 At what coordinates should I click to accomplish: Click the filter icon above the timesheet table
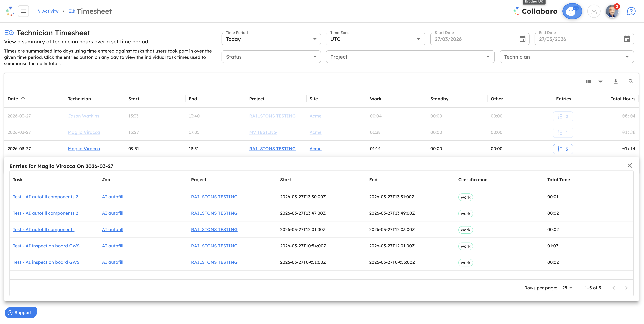tap(601, 81)
